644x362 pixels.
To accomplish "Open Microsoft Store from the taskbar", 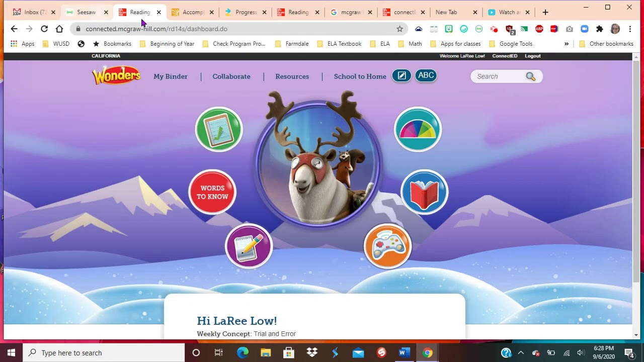I will click(x=289, y=352).
